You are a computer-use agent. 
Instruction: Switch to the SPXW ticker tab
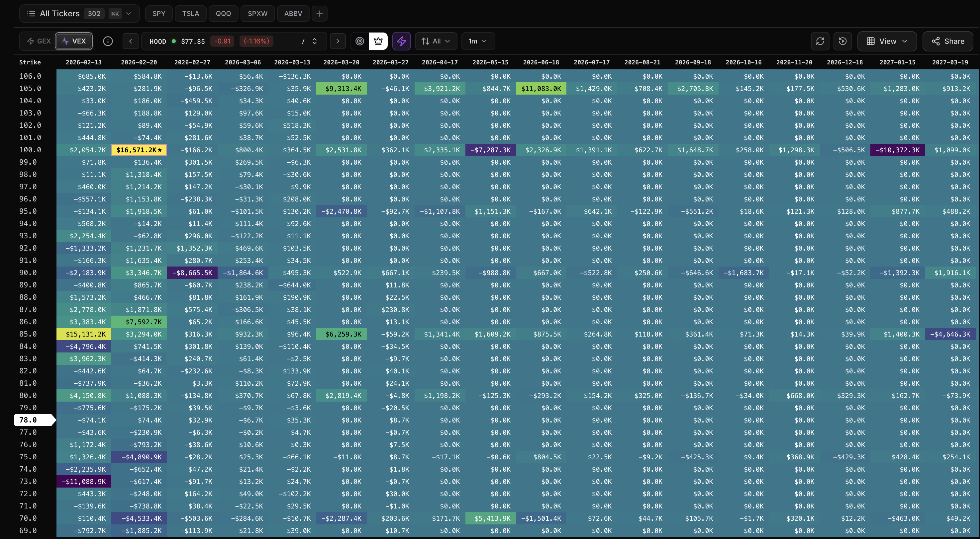(x=257, y=14)
